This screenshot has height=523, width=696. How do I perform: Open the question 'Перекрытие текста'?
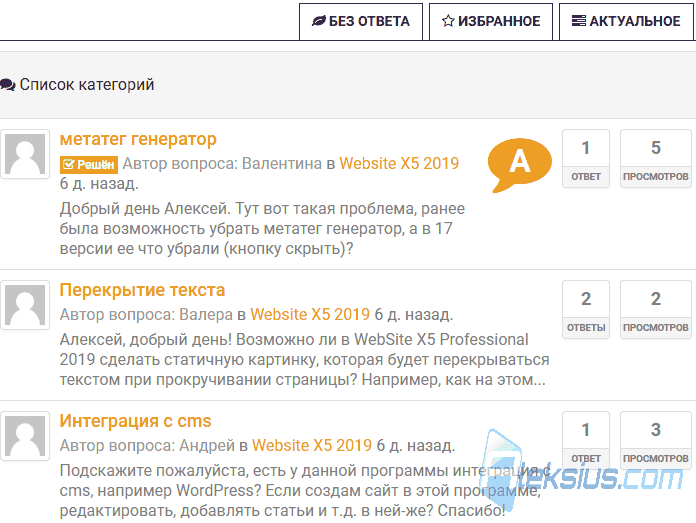pos(142,290)
